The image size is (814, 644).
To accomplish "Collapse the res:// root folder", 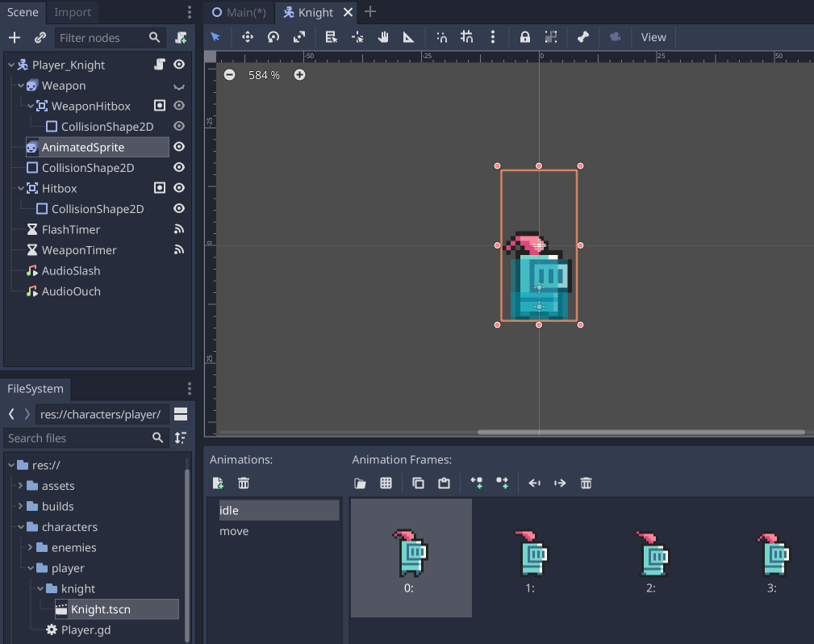I will click(x=11, y=466).
